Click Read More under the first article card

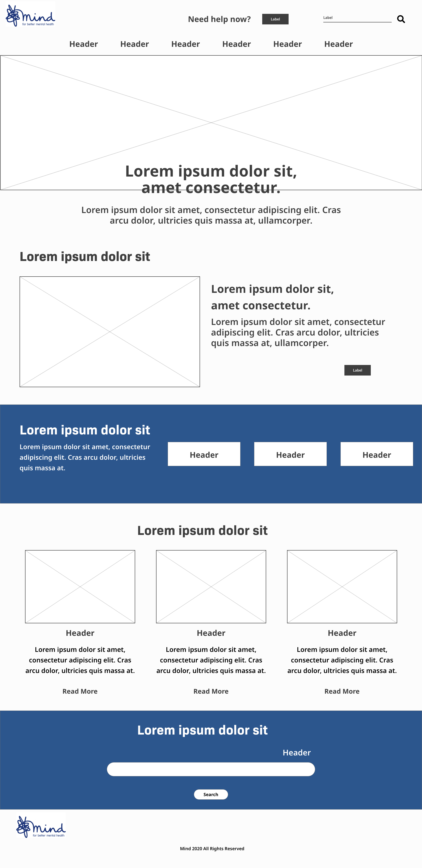click(80, 691)
